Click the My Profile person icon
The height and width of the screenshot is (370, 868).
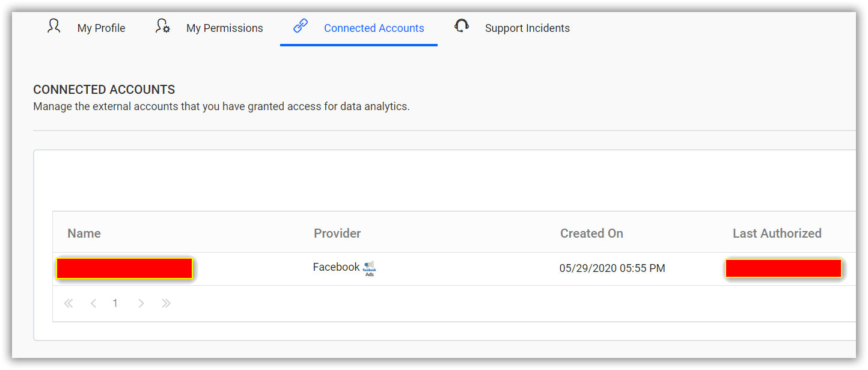coord(54,26)
